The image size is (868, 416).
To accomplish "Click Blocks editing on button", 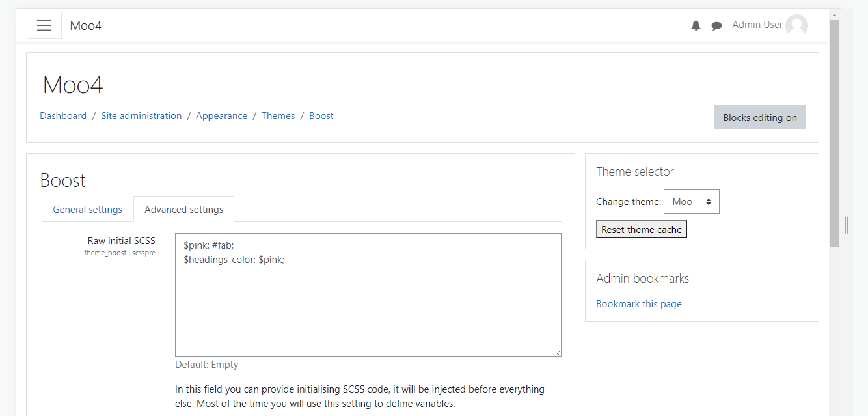I will [x=760, y=117].
